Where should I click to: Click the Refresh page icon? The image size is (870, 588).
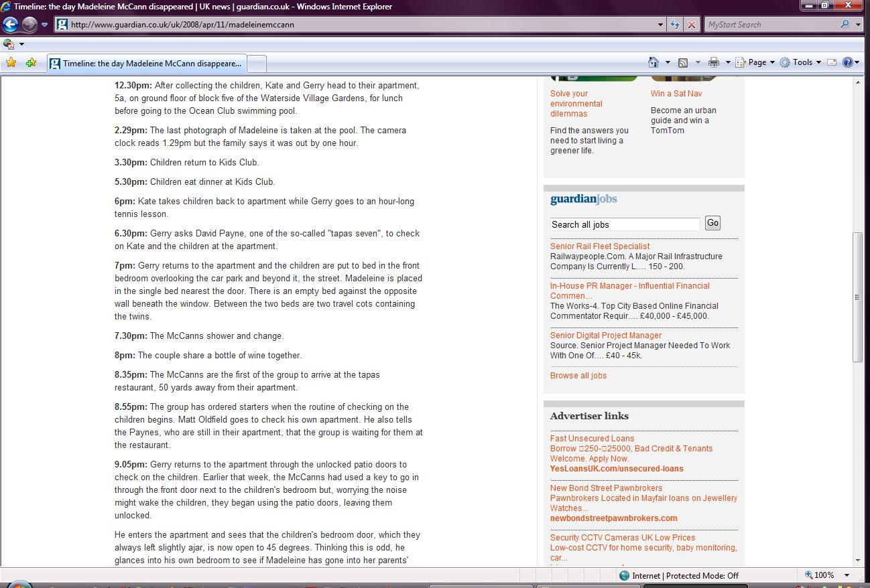(x=676, y=25)
